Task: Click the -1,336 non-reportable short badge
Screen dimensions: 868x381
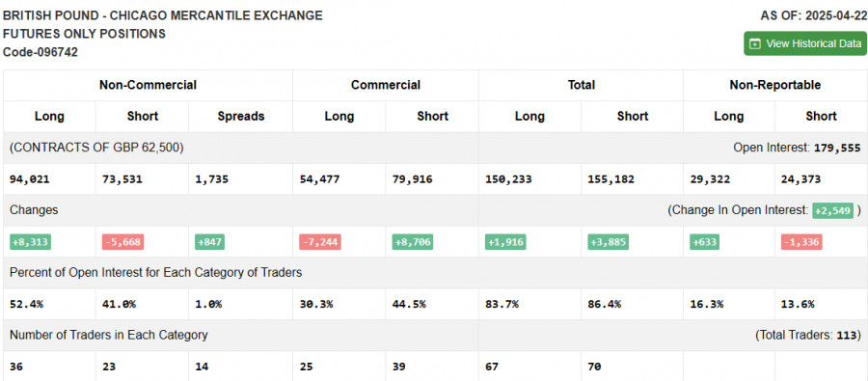Action: coord(801,242)
